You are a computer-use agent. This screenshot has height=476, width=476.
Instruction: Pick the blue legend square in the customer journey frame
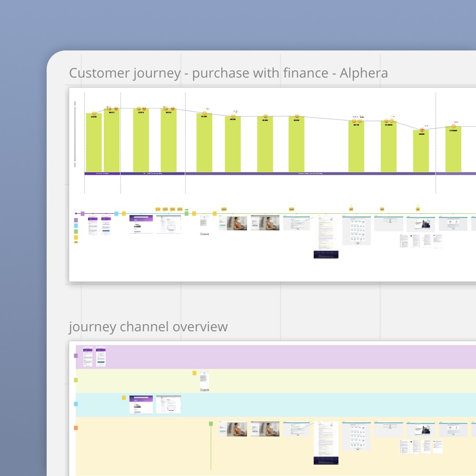point(76,226)
